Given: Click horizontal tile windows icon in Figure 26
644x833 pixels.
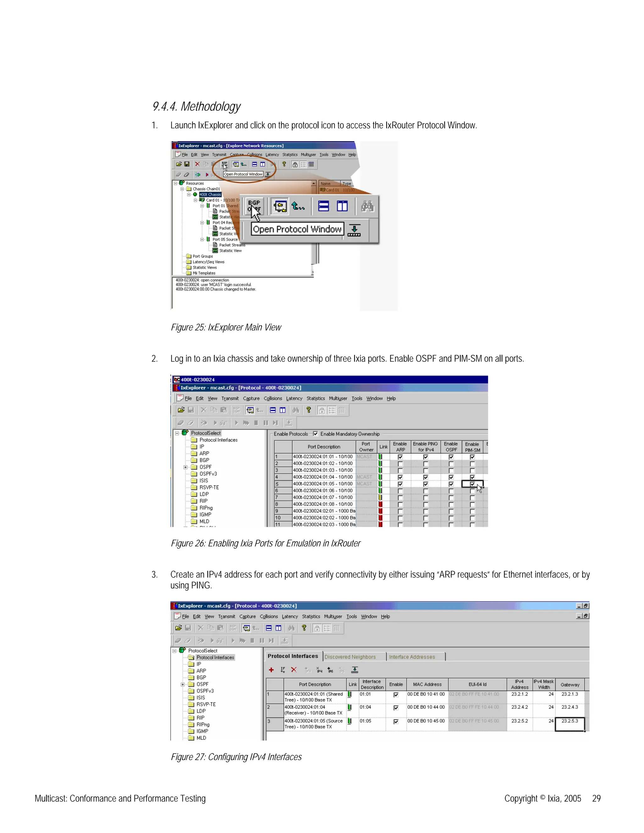Looking at the screenshot, I should click(x=273, y=410).
